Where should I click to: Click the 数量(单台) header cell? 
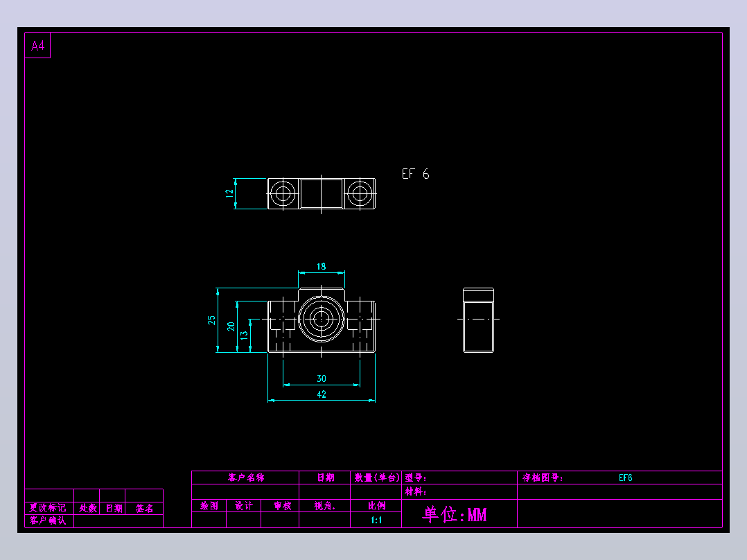click(x=376, y=478)
